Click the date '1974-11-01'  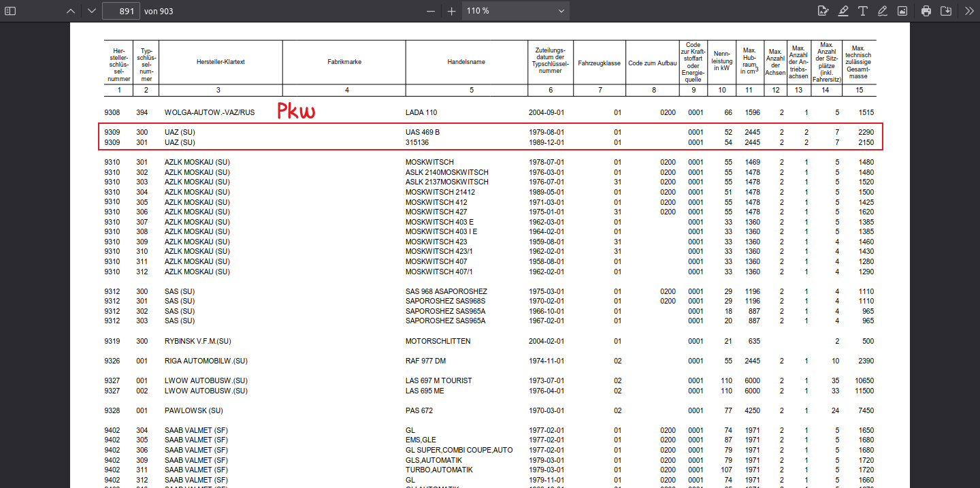[546, 361]
